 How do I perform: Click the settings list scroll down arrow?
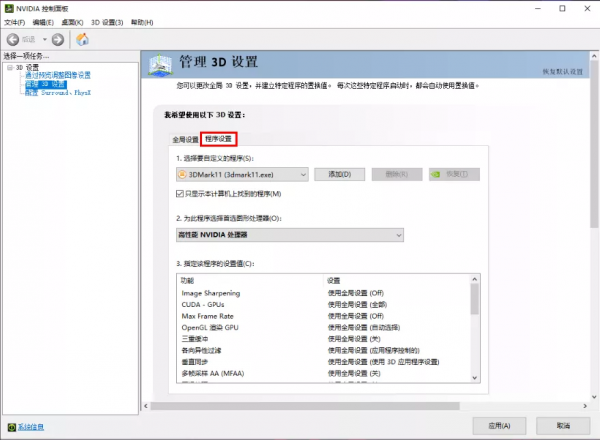(474, 378)
